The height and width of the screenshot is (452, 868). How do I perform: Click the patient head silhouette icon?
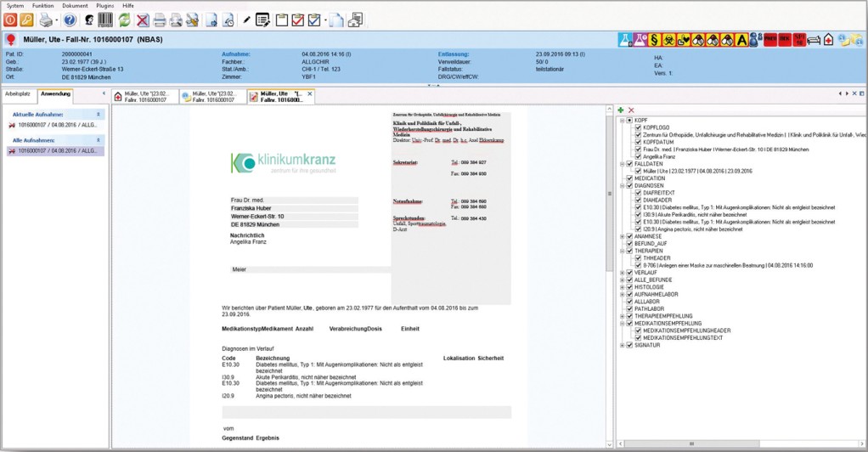pos(89,20)
